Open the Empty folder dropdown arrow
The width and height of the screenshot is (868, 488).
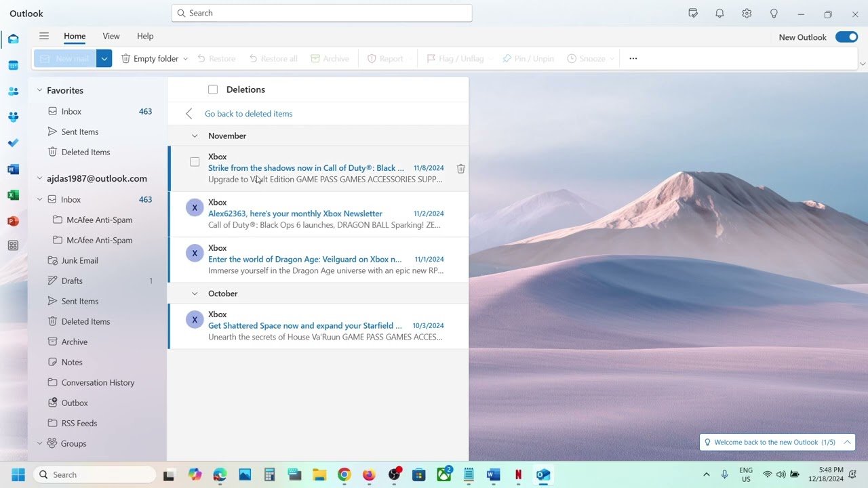pos(185,58)
